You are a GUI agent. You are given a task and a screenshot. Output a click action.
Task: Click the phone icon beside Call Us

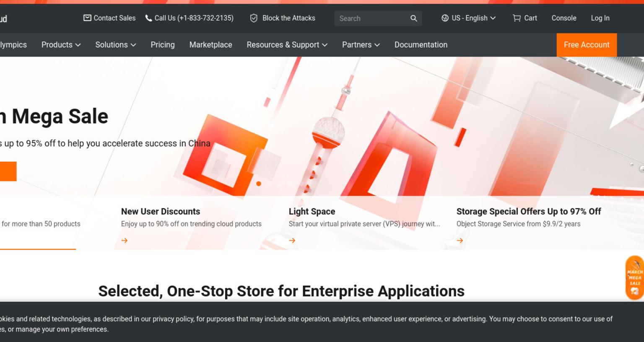[148, 18]
